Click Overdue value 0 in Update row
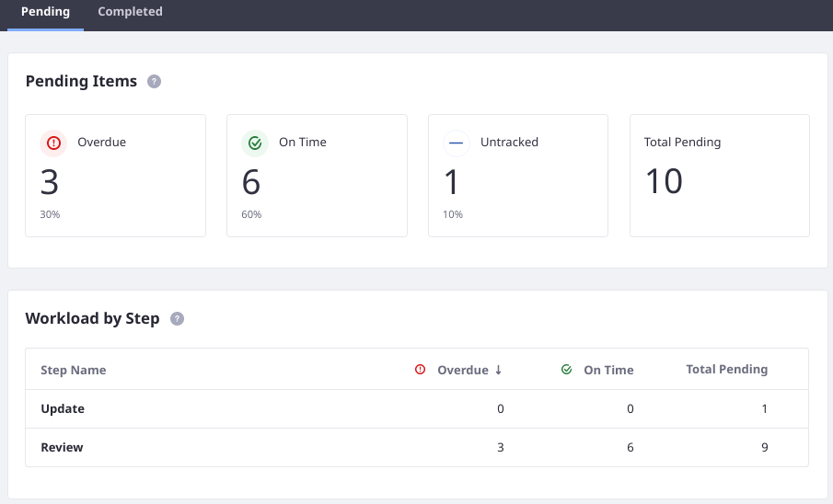Image resolution: width=833 pixels, height=504 pixels. 501,409
